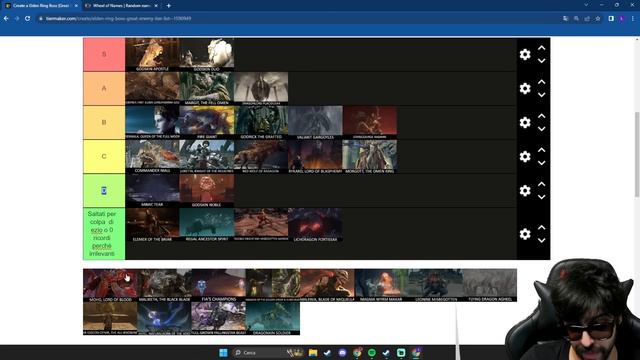Select the Margit, the Fell Omen image
This screenshot has height=360, width=640.
(207, 89)
